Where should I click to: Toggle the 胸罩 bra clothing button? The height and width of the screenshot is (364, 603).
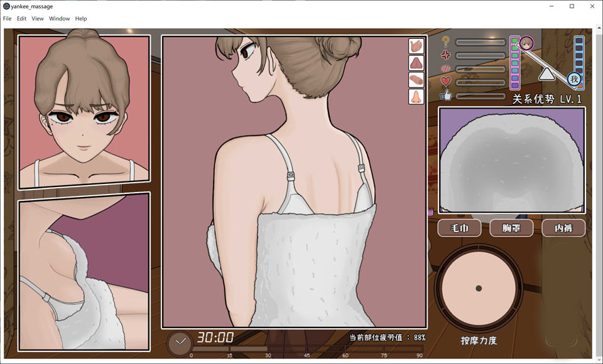point(512,228)
